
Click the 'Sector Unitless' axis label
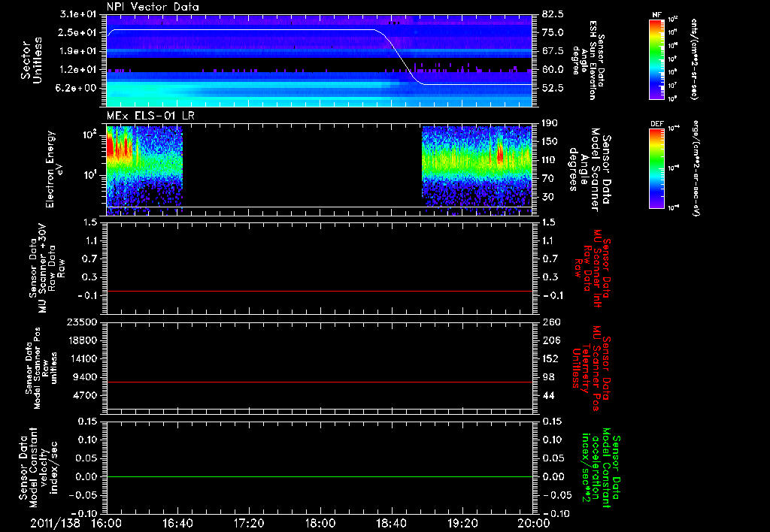(32, 60)
